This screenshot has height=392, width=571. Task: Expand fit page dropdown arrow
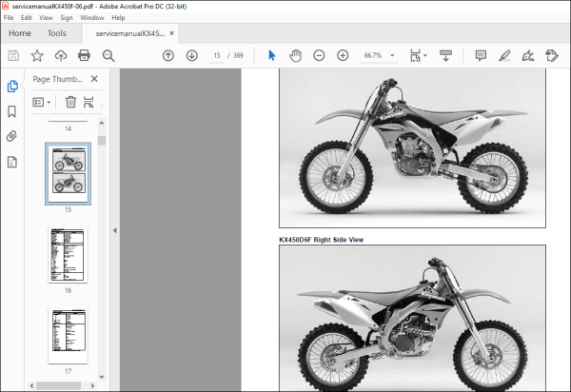pos(425,56)
